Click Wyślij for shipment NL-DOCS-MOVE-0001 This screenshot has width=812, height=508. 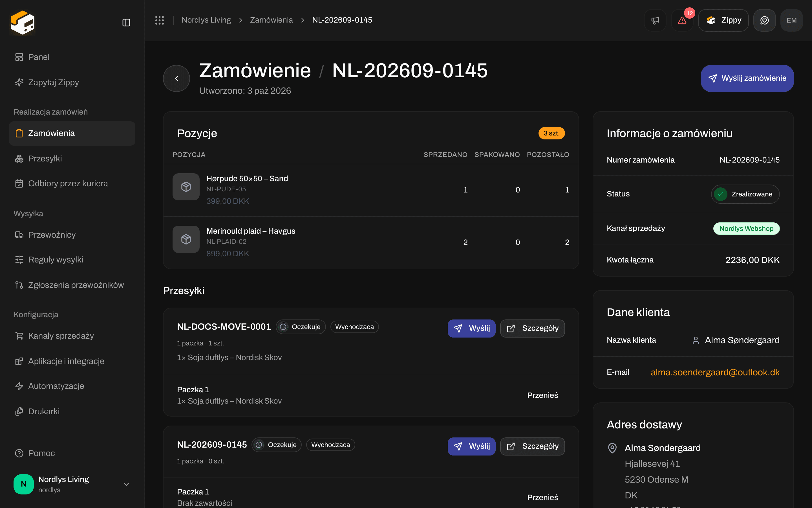coord(471,328)
